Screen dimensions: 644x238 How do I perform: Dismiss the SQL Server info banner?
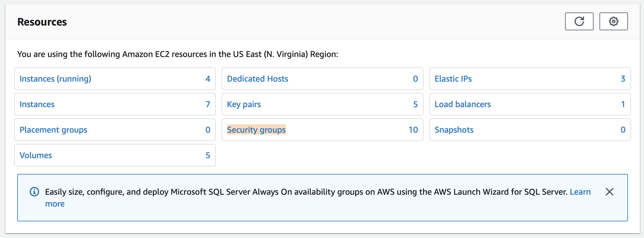(609, 192)
